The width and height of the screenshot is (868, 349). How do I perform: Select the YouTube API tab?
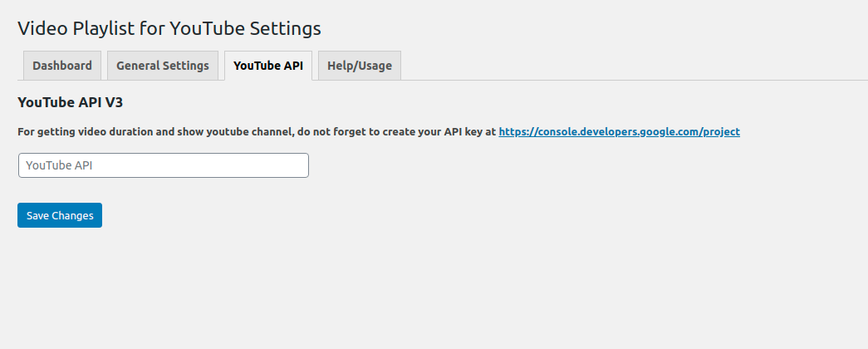tap(268, 66)
